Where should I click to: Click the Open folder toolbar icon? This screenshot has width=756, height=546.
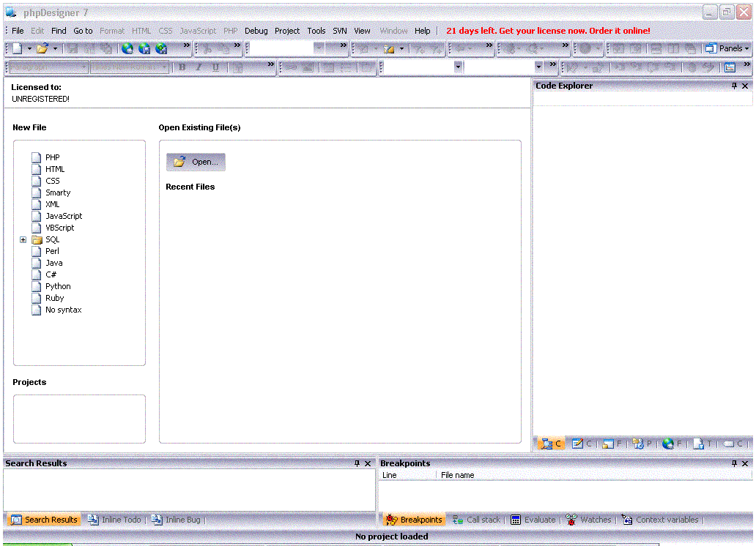tap(42, 48)
